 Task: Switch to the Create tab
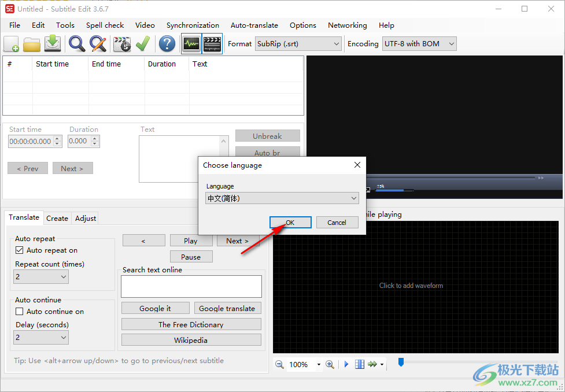click(57, 219)
